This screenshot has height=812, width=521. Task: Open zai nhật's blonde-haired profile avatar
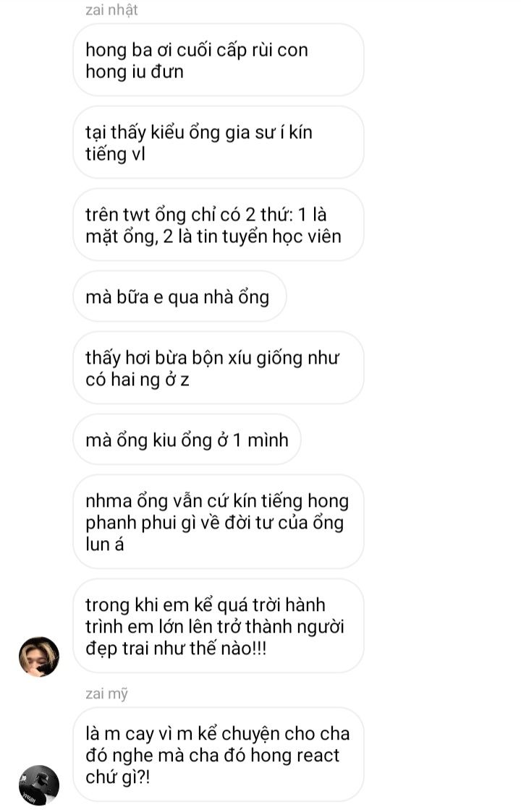pyautogui.click(x=39, y=657)
